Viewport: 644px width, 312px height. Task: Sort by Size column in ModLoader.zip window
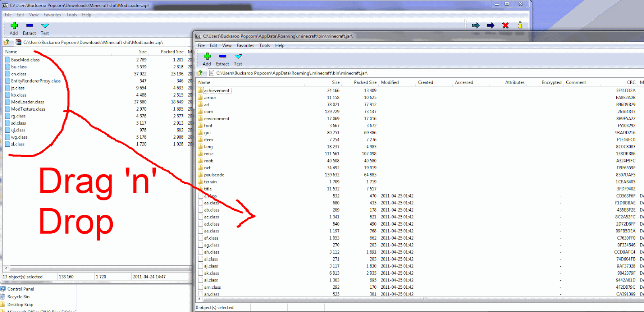tap(142, 52)
